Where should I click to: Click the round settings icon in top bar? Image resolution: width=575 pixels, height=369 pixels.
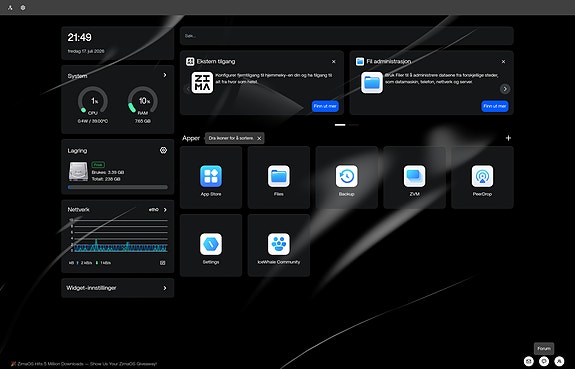[x=23, y=7]
